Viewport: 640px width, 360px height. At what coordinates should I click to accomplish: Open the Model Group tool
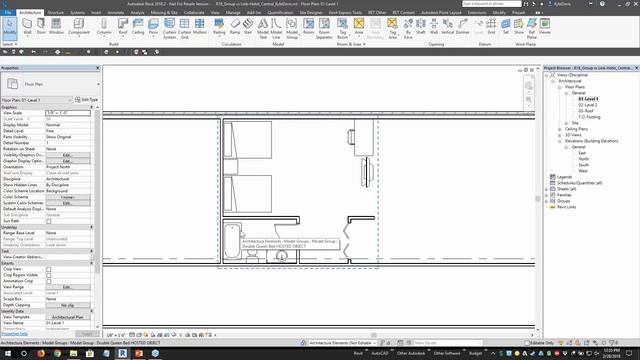[x=292, y=29]
